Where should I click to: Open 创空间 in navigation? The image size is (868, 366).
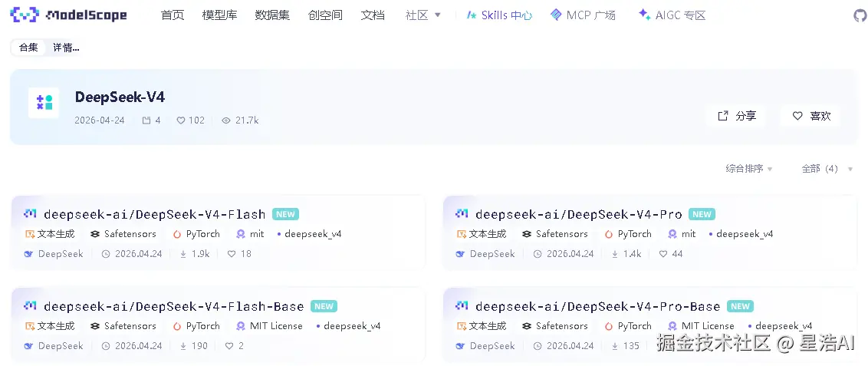[325, 15]
